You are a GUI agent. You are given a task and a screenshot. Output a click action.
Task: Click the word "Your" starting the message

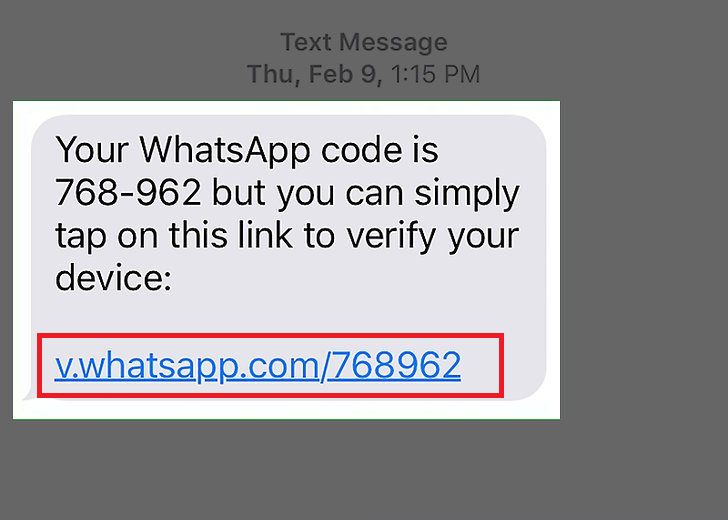pos(92,150)
